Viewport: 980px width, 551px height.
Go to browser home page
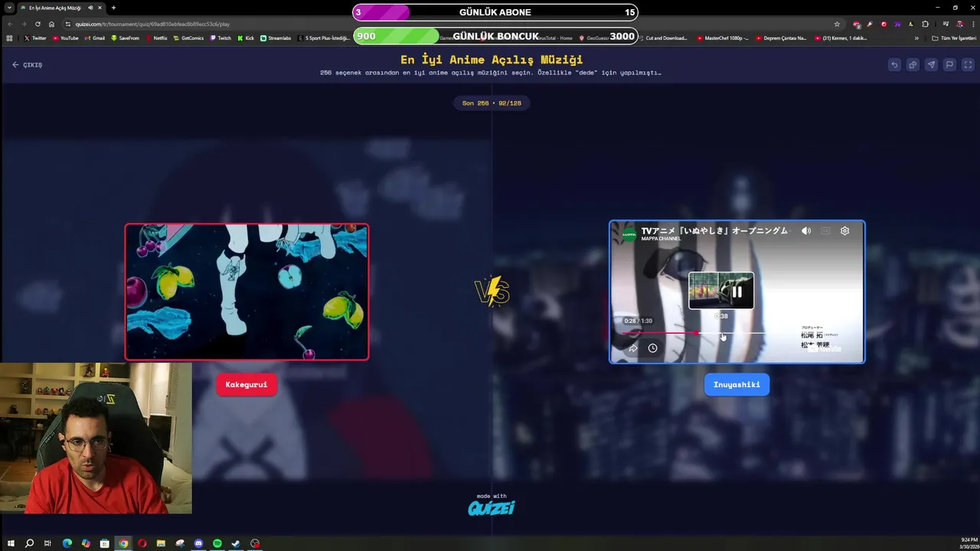point(51,24)
